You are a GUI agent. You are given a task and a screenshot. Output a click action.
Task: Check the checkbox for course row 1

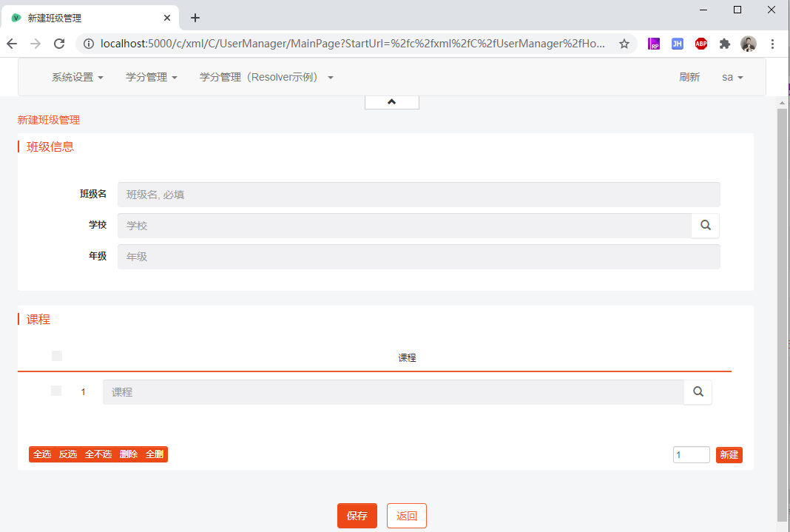click(x=56, y=391)
